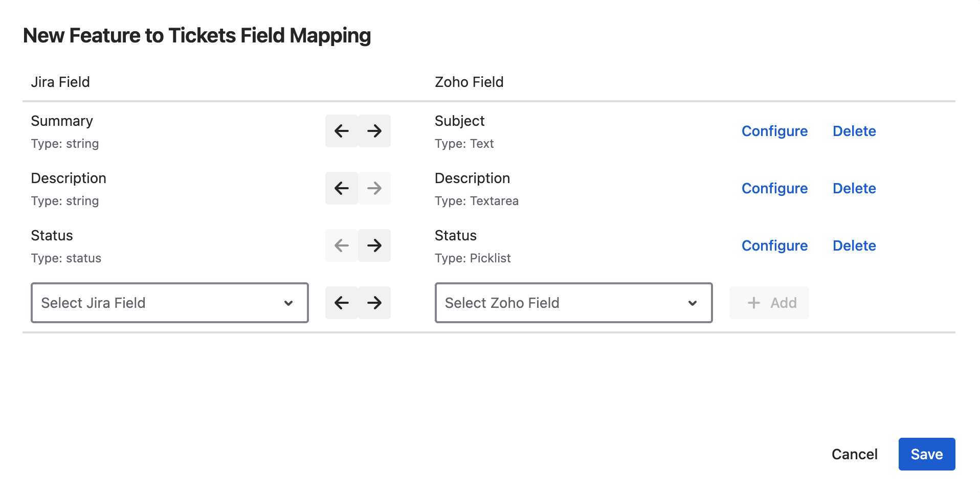Click chevron of Zoho Field dropdown
Image resolution: width=980 pixels, height=493 pixels.
(693, 303)
